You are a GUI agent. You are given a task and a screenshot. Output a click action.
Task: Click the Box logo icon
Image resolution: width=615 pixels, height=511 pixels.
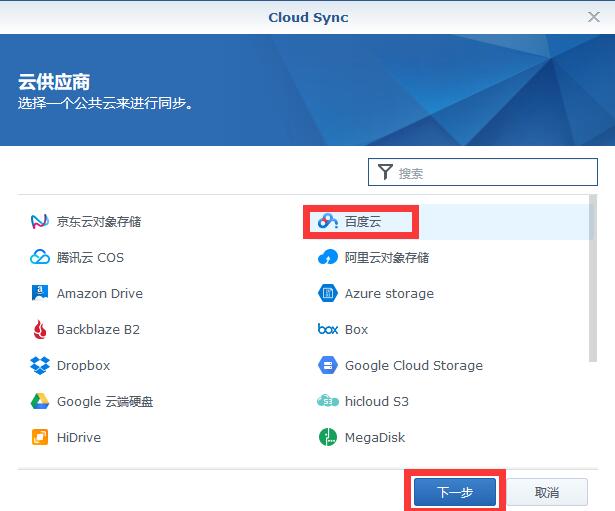[x=328, y=329]
